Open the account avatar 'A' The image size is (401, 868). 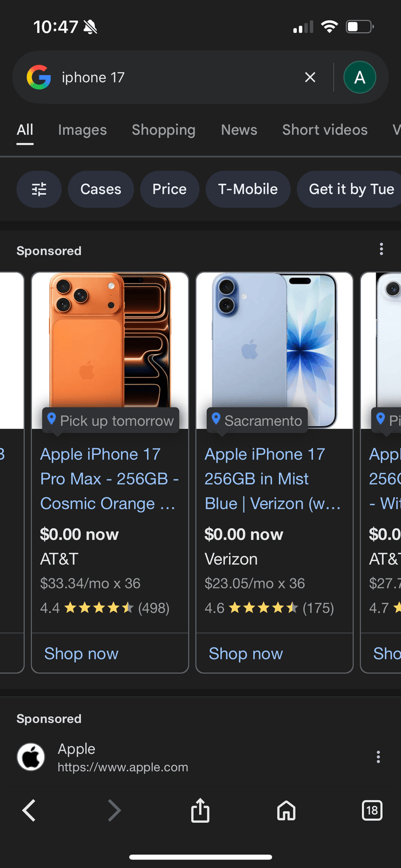tap(360, 77)
